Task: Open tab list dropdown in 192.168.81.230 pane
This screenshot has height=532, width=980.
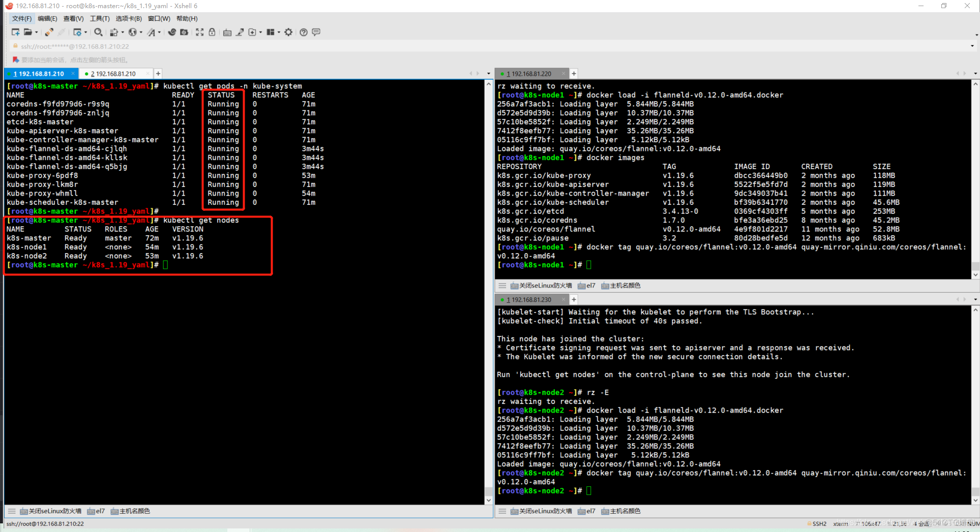Action: (x=975, y=300)
